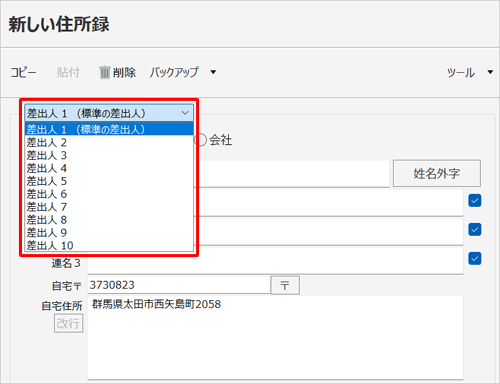Click the 貼付 toolbar command

[x=68, y=72]
